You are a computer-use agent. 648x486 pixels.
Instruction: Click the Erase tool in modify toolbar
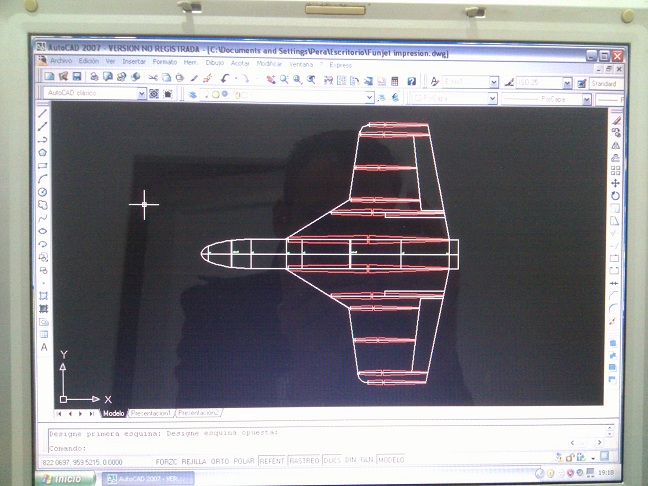[615, 119]
